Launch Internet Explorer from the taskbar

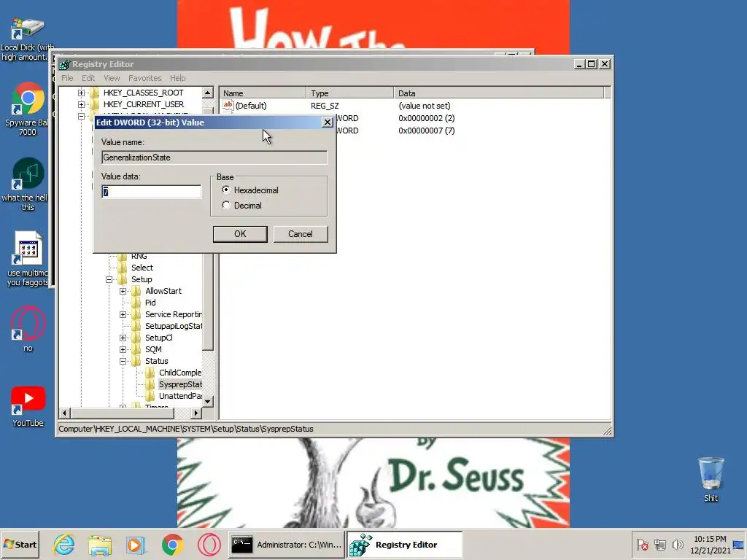point(64,545)
